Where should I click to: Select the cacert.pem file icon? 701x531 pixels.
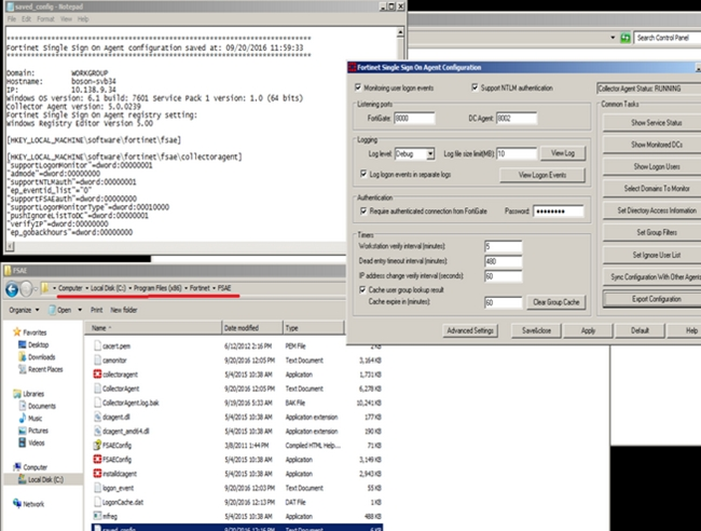click(96, 345)
